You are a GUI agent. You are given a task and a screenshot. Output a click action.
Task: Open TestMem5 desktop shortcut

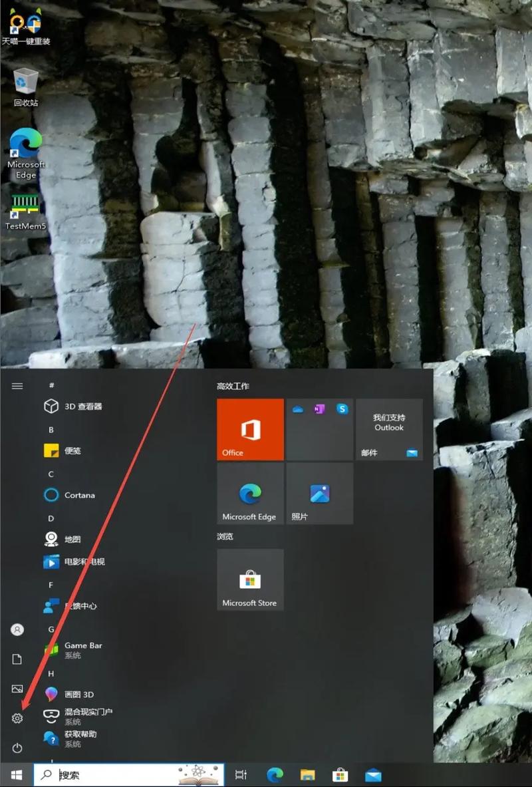tap(26, 212)
